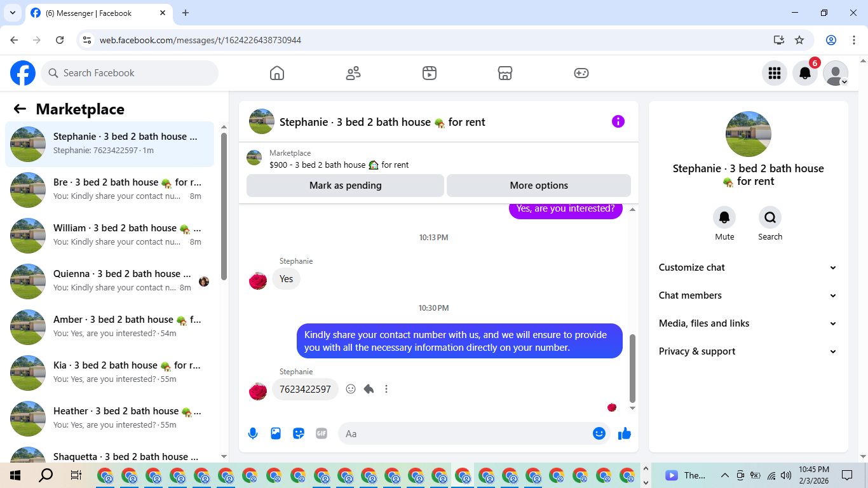Expand Privacy & support section

click(748, 351)
